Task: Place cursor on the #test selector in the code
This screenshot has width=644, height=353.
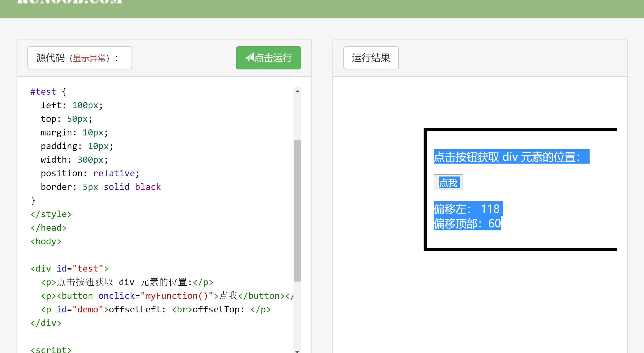Action: (43, 92)
